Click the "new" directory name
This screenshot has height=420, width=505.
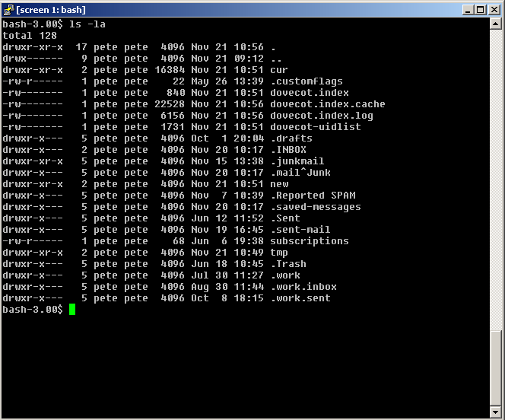279,184
